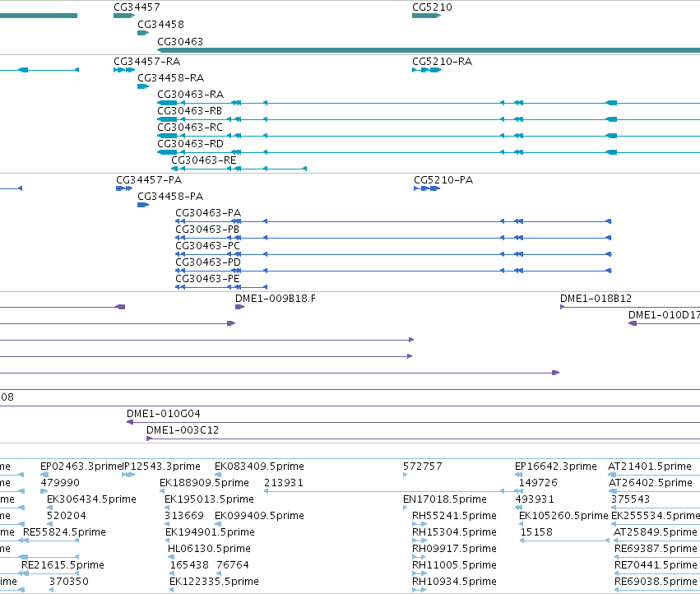Open EST label AT21401.5prime
700x594 pixels.
[x=650, y=466]
